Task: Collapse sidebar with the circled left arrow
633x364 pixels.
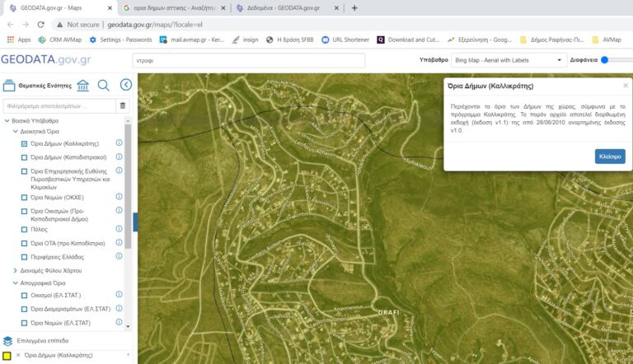Action: 125,85
